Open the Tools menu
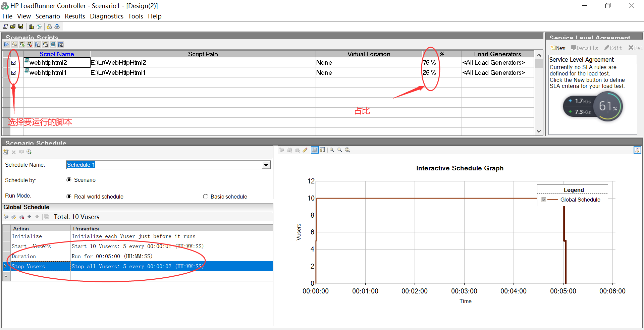 (136, 16)
